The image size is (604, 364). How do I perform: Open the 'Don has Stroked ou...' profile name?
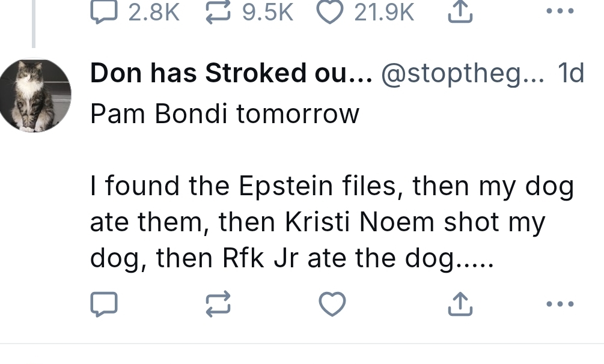(231, 74)
